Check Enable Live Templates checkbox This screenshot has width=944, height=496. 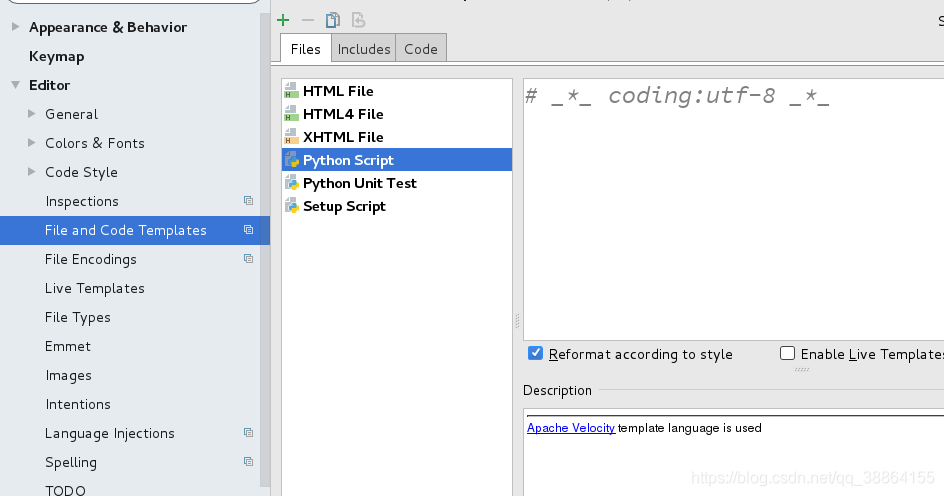pyautogui.click(x=787, y=353)
